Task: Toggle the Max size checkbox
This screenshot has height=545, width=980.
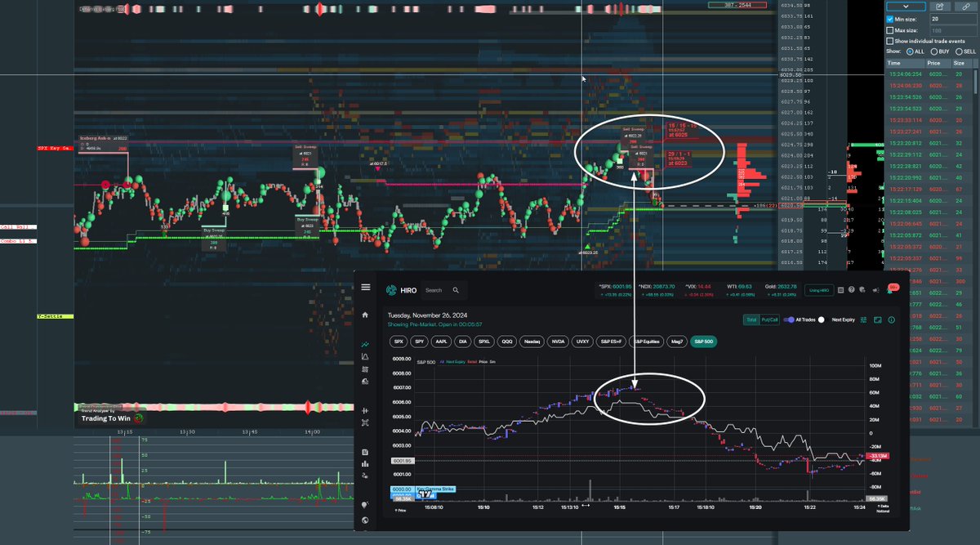Action: [x=890, y=30]
